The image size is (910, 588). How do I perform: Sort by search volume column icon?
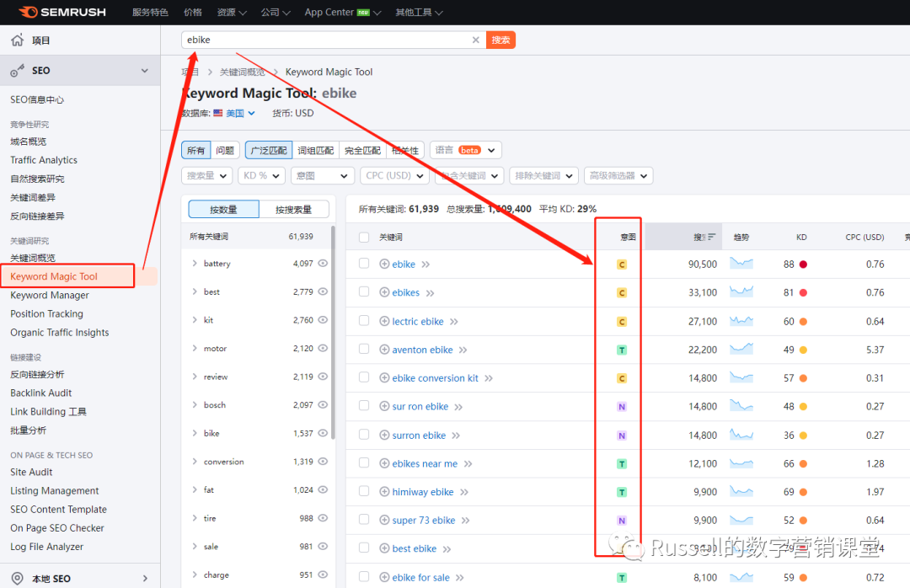[711, 237]
